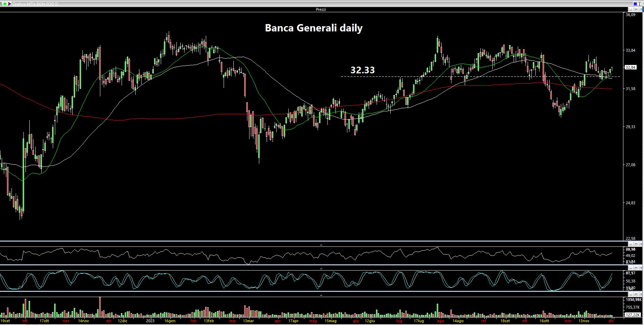Click the 12giu date label
This screenshot has height=325, width=644.
click(x=370, y=321)
